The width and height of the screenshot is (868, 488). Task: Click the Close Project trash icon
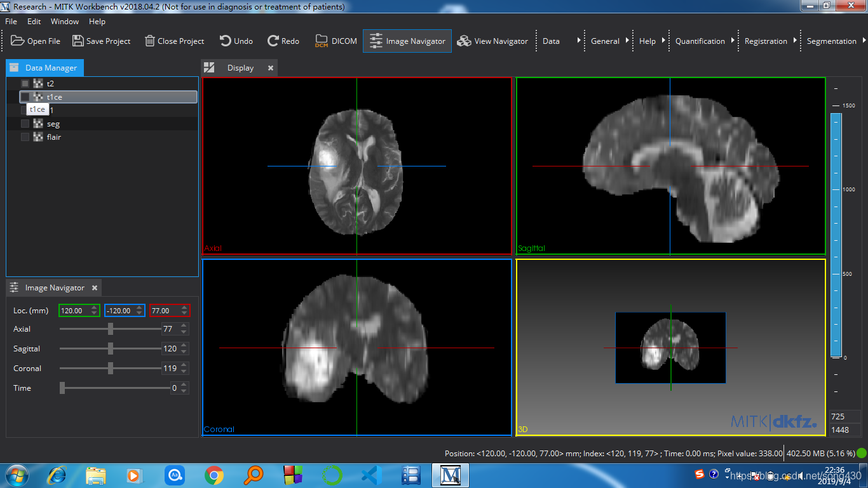150,41
